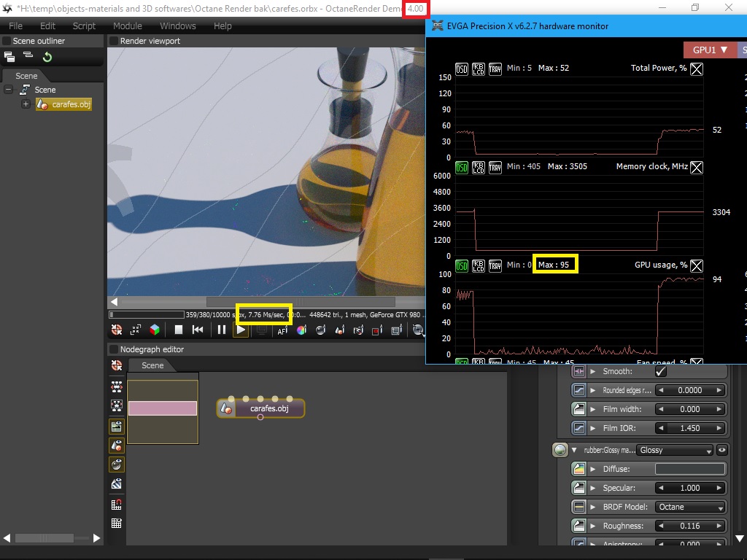
Task: Open the Module menu
Action: (x=128, y=26)
